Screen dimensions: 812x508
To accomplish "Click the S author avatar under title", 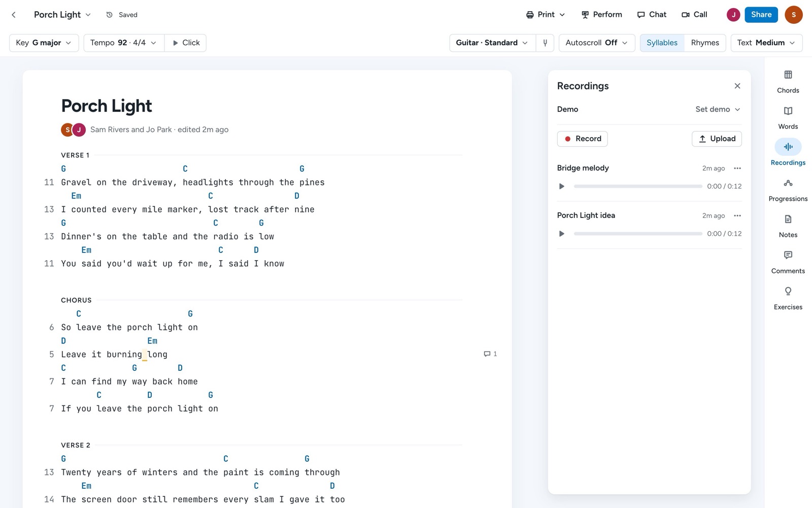I will pyautogui.click(x=67, y=130).
